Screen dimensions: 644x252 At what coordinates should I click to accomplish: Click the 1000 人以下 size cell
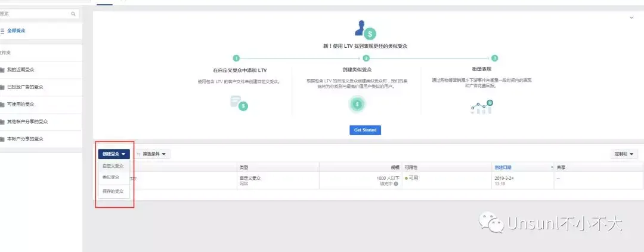388,179
